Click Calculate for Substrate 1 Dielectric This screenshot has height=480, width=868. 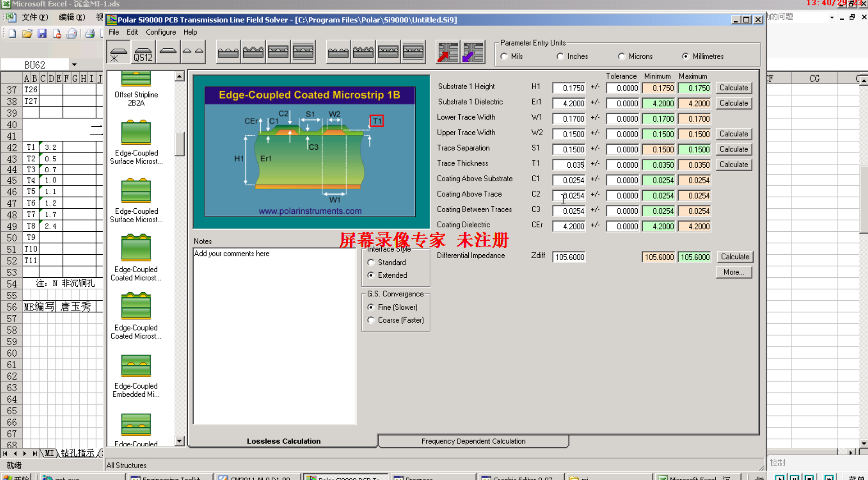734,103
